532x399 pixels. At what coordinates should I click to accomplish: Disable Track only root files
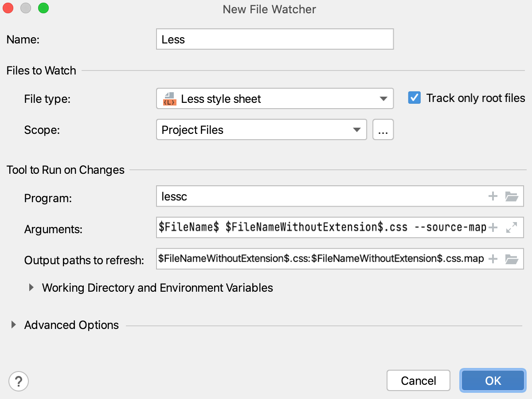click(414, 98)
